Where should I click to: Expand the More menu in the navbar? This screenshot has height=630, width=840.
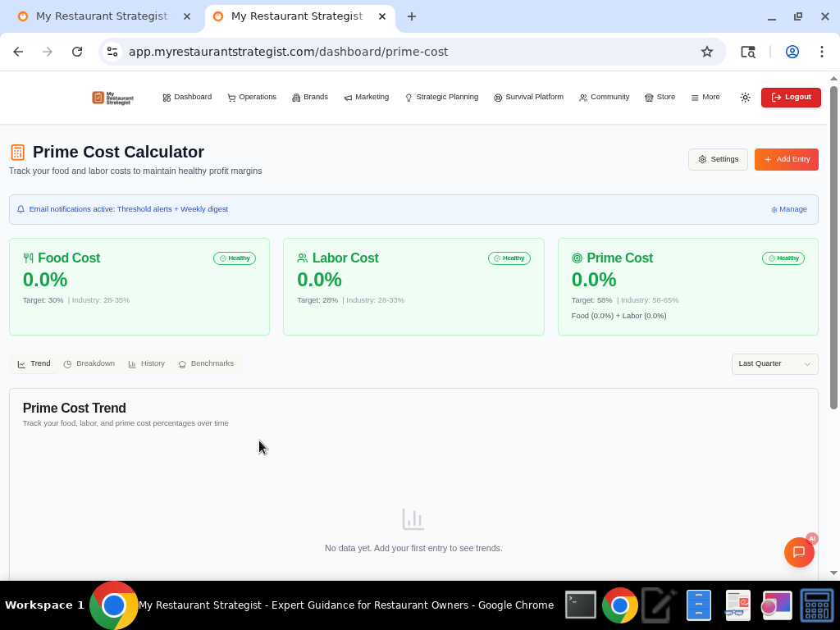pos(705,97)
